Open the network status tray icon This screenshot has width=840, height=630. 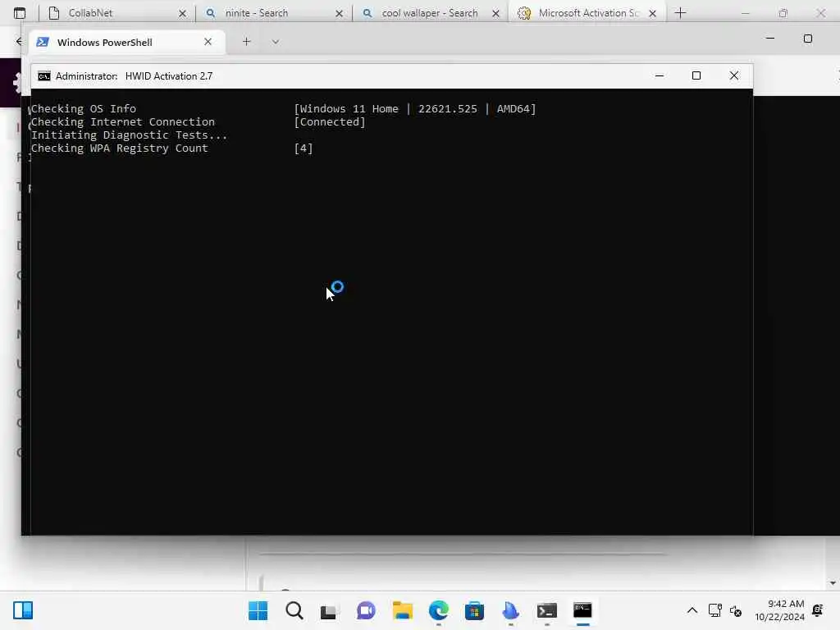pos(714,610)
